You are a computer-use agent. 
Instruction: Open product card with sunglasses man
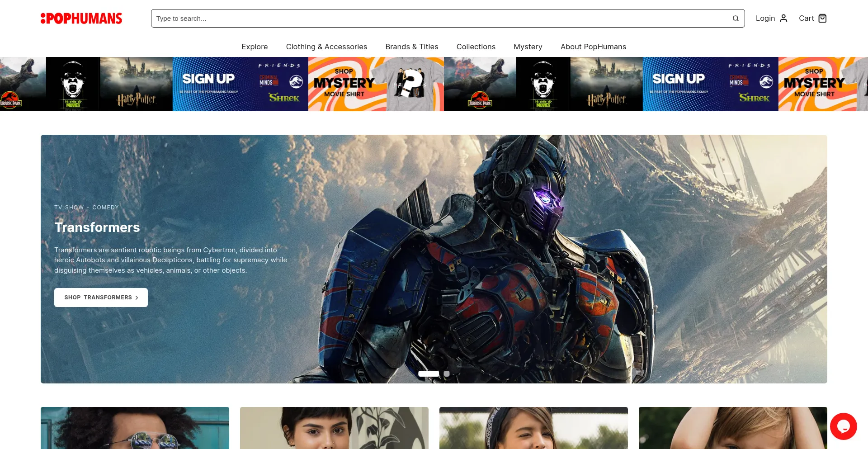[135, 428]
